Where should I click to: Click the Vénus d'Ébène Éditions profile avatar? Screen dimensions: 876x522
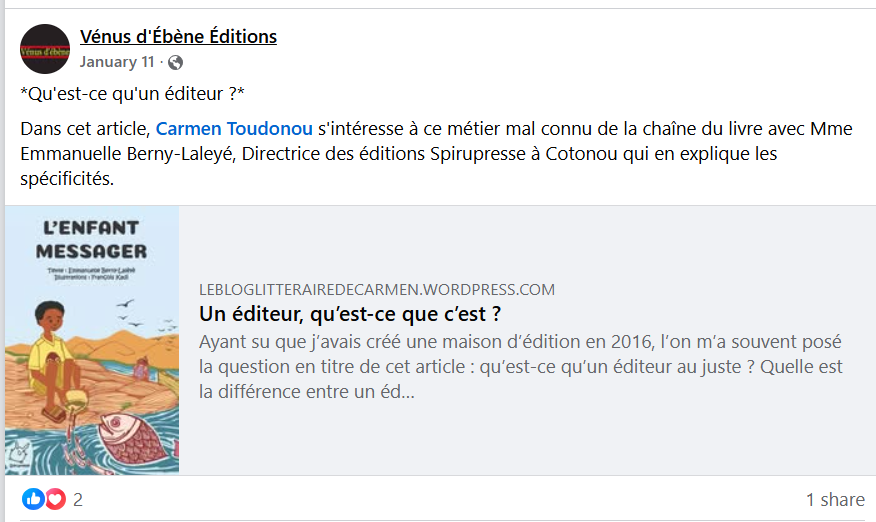45,49
